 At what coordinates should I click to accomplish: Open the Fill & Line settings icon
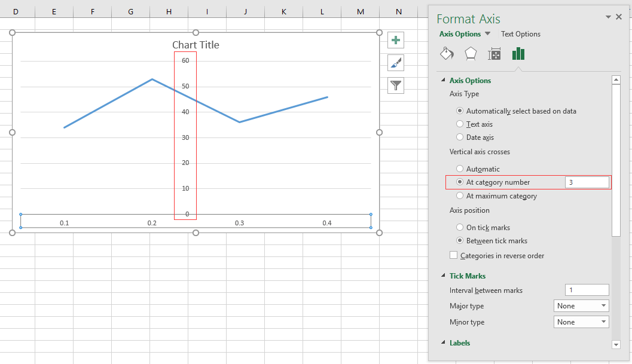(x=447, y=54)
